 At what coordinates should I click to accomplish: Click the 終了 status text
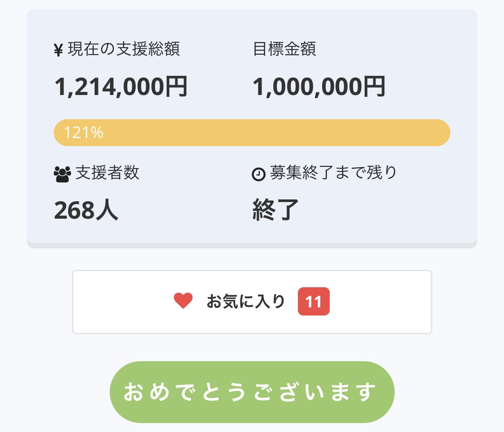(276, 210)
